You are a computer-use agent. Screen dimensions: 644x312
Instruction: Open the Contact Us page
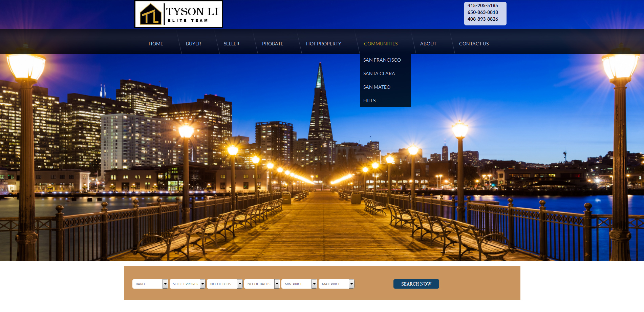pos(474,44)
